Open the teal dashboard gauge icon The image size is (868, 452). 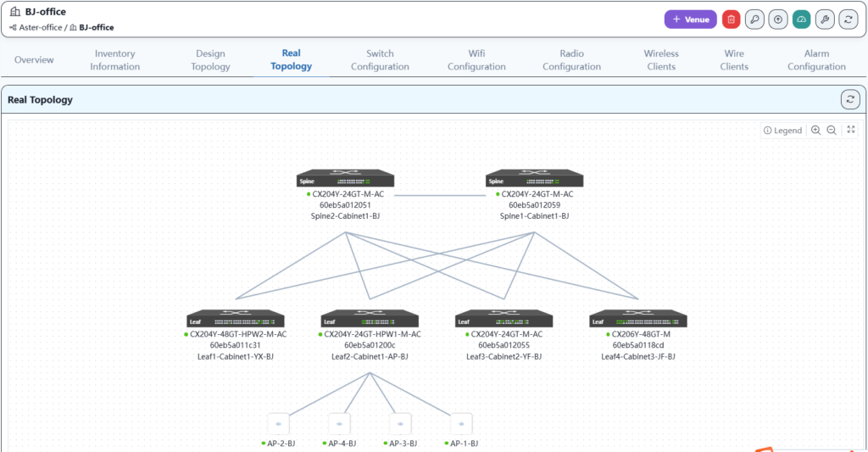tap(801, 20)
